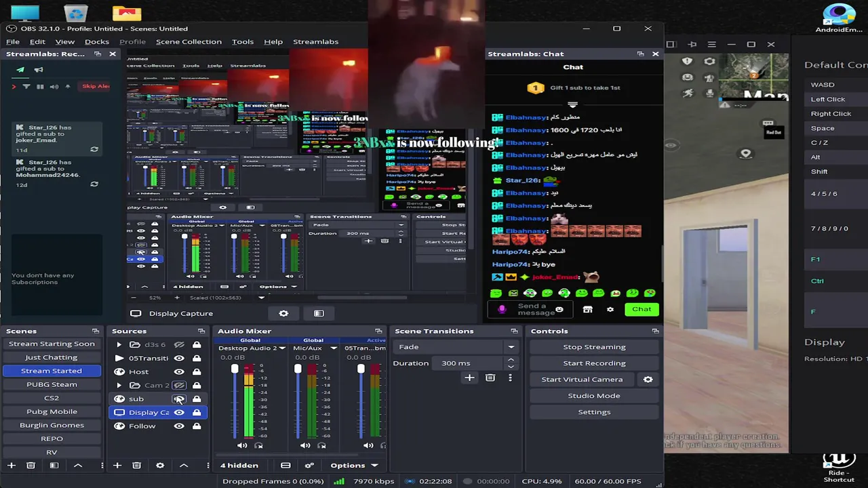
Task: Open chat settings gear in Streamlabs chat
Action: (x=610, y=309)
